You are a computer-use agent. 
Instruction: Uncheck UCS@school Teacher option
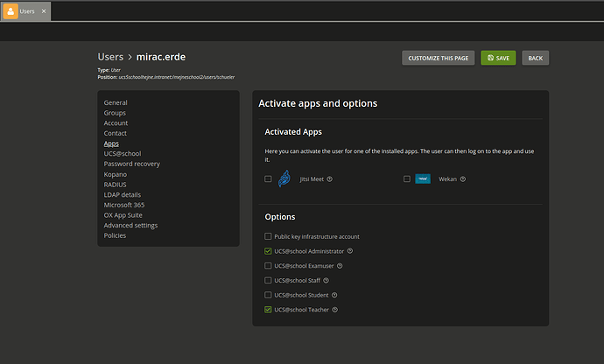(268, 310)
